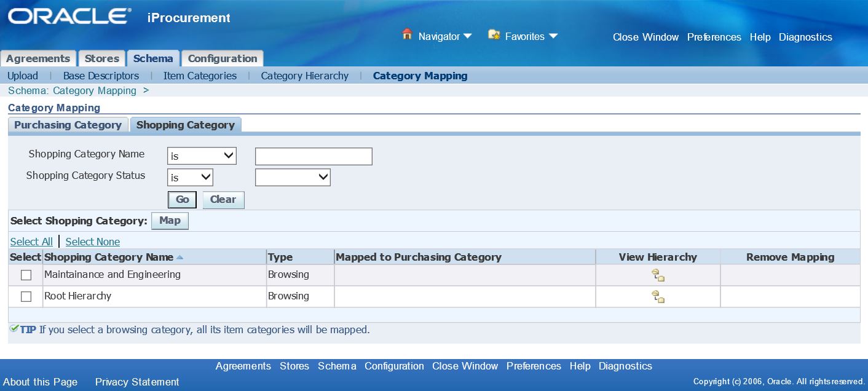This screenshot has height=391, width=868.
Task: Click the Clear button
Action: 223,200
